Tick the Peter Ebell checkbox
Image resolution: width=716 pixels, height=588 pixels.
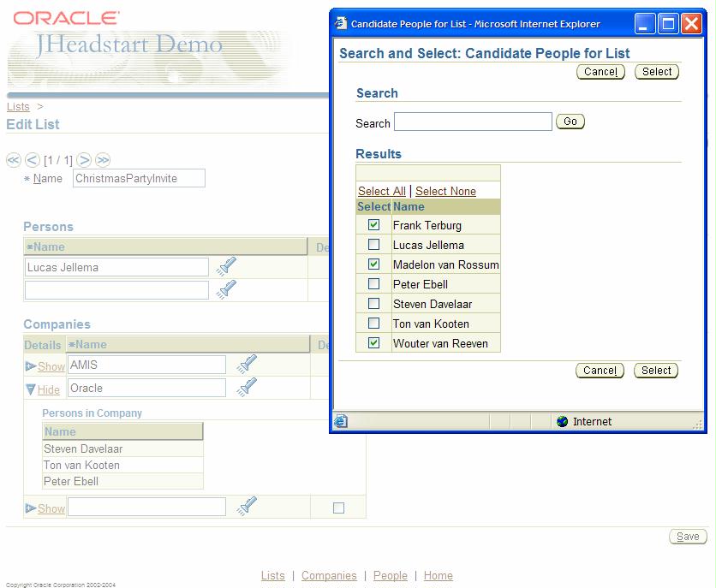(x=373, y=284)
